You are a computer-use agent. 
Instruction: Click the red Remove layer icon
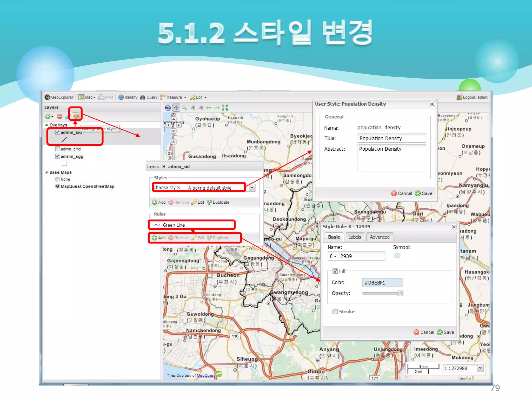tap(59, 116)
